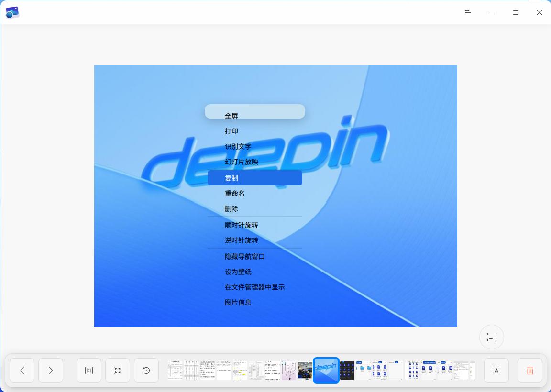The image size is (551, 392).
Task: Open 图片信息 from context menu
Action: point(255,303)
